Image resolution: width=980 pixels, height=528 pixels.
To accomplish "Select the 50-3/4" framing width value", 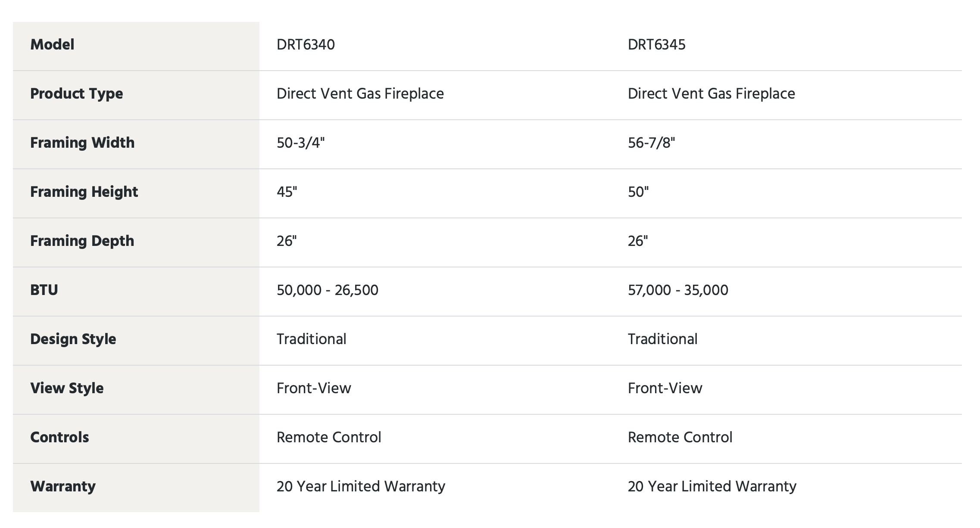I will coord(300,143).
